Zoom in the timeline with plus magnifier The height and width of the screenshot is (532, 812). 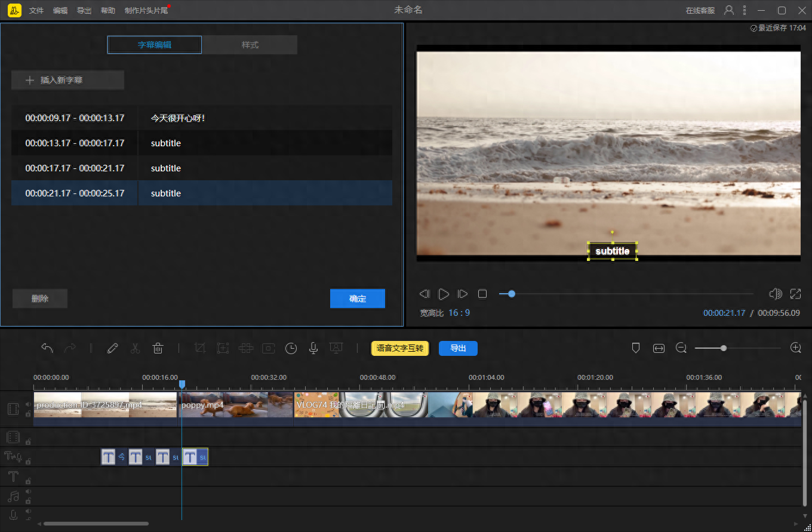click(795, 348)
